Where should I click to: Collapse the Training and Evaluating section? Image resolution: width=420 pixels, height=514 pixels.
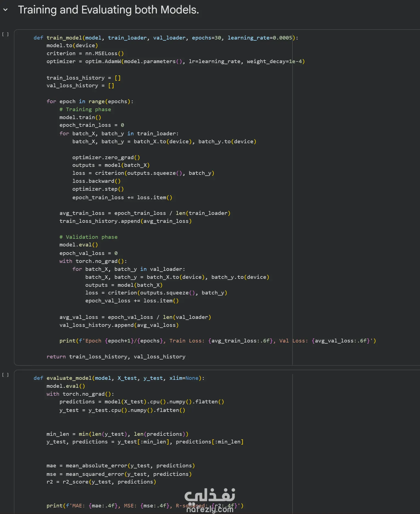pos(5,10)
